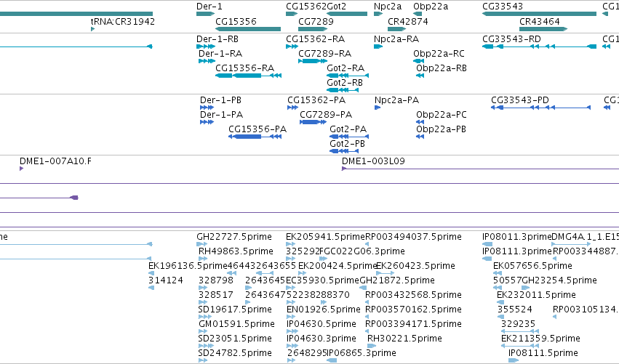Click the CG33543-PD protein label

click(x=520, y=100)
